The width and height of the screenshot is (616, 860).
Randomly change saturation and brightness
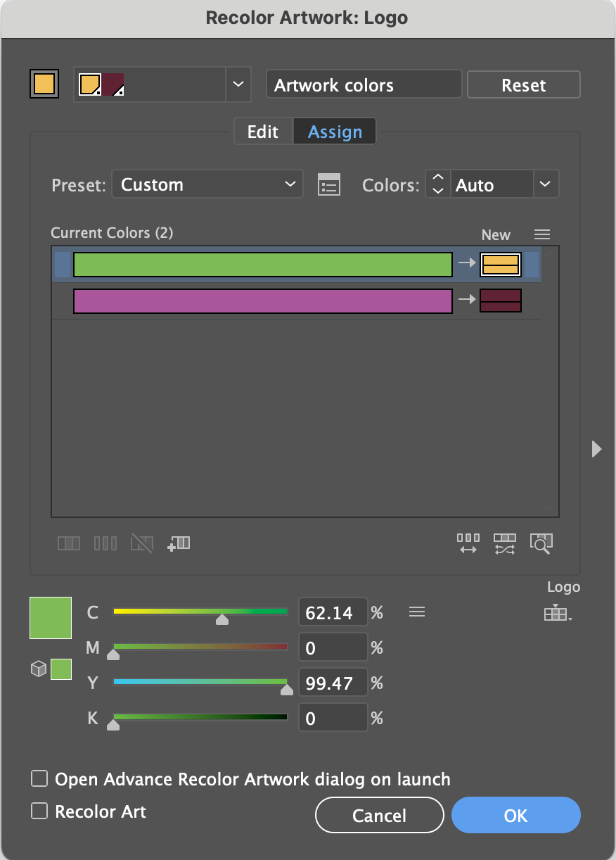click(x=504, y=543)
